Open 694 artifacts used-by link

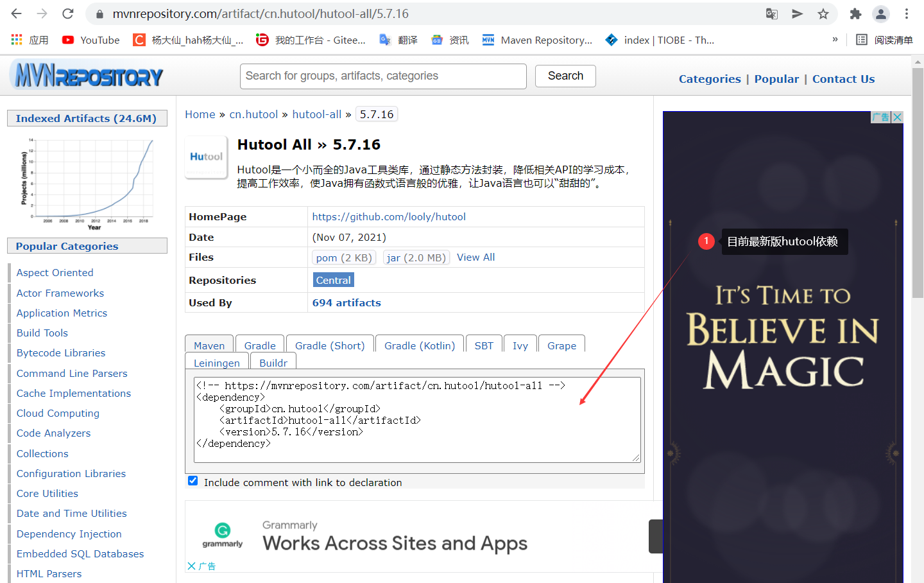(346, 302)
